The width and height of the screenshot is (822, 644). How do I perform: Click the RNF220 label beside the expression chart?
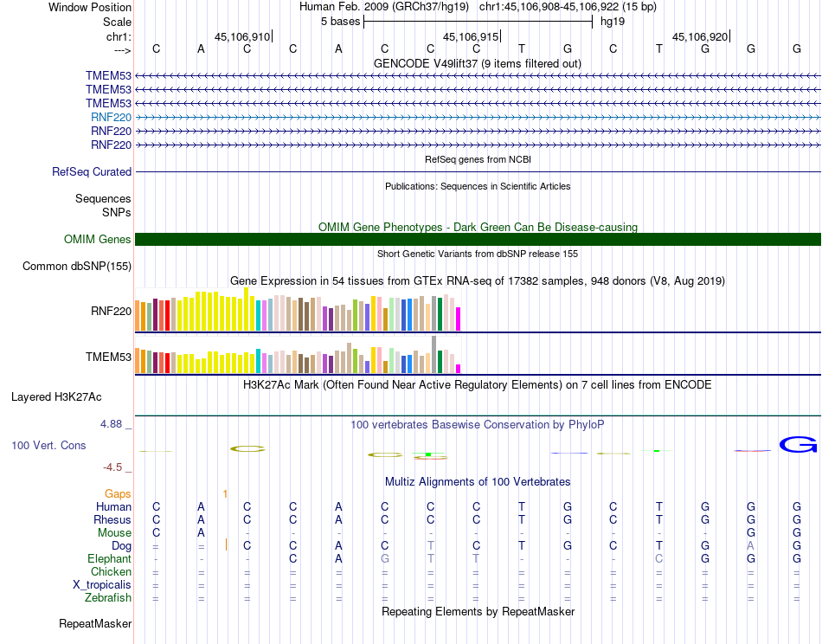[111, 311]
